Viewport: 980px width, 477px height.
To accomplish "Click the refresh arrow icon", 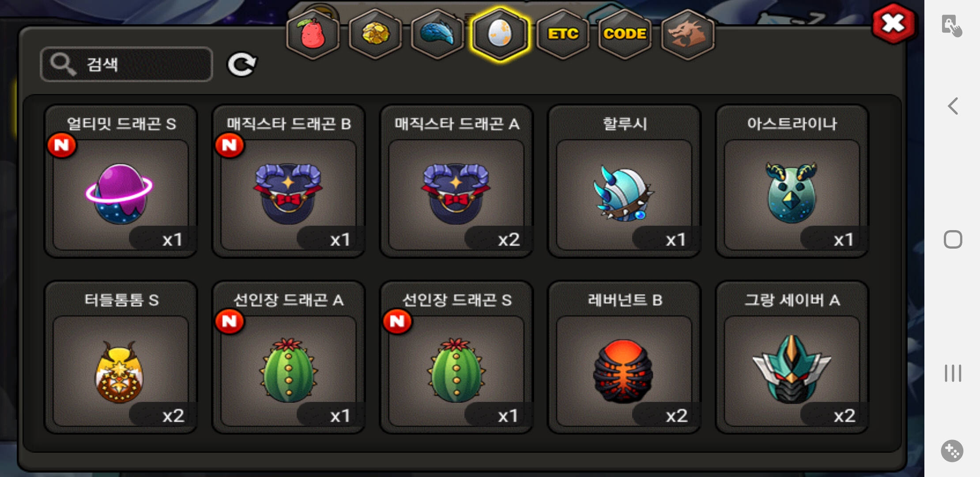I will [241, 64].
